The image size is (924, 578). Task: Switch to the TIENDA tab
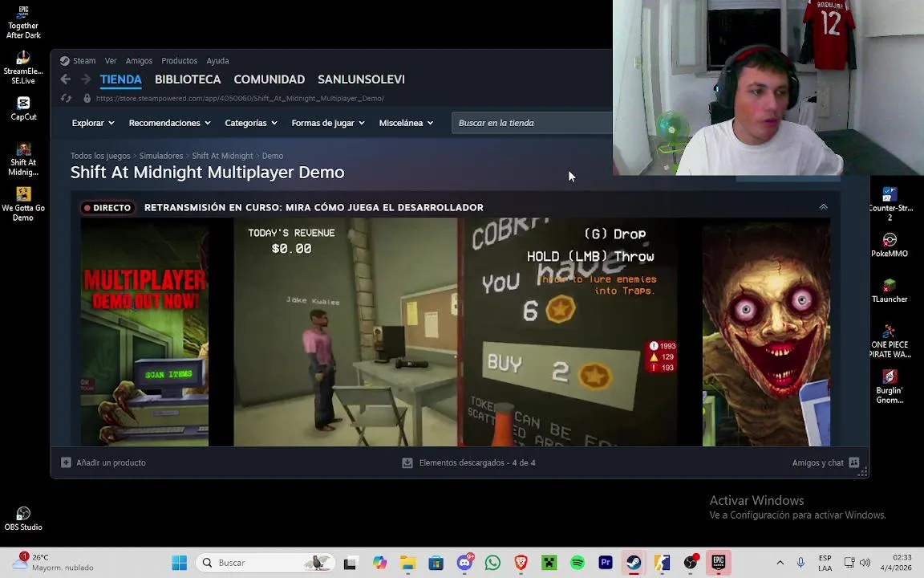pyautogui.click(x=121, y=79)
